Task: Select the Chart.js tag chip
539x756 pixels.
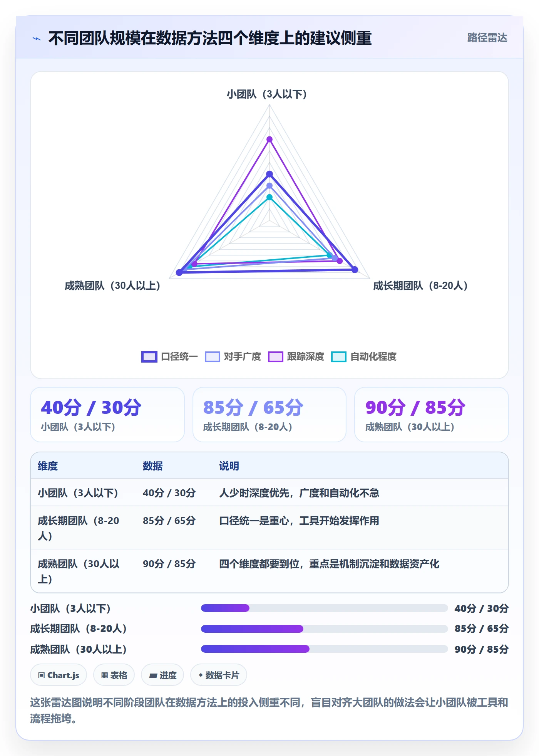Action: 59,675
